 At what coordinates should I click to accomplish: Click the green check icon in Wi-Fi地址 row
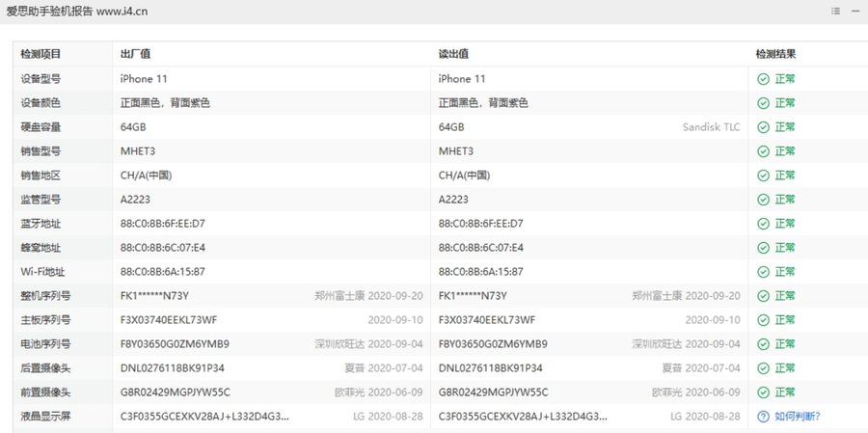[764, 272]
